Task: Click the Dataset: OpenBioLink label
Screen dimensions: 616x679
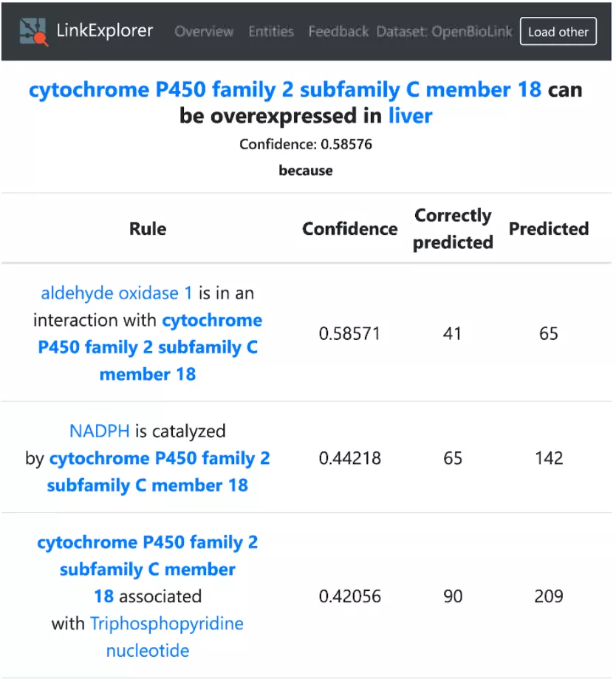Action: click(445, 32)
